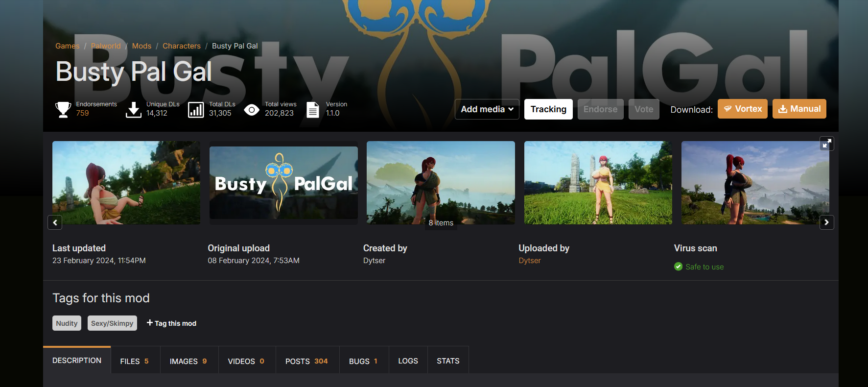The height and width of the screenshot is (387, 868).
Task: Click the unique DLs value 14,312
Action: [157, 113]
